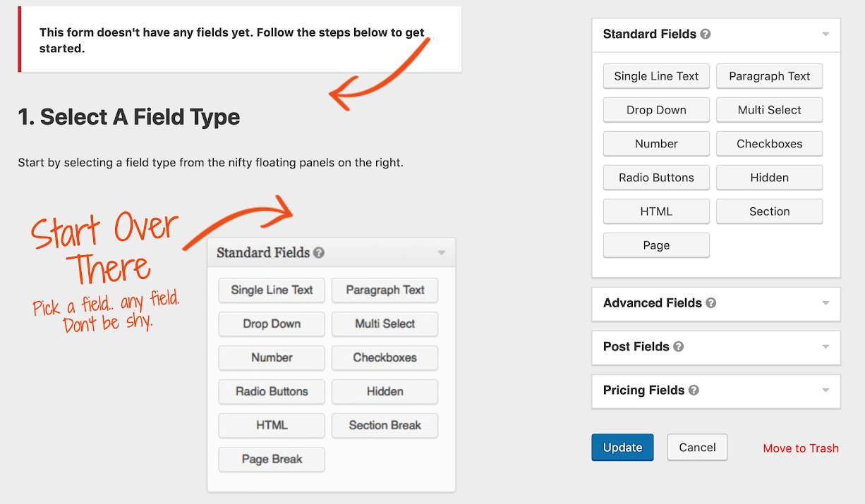Open help tooltip next to Standard Fields heading
The height and width of the screenshot is (504, 865).
click(706, 34)
